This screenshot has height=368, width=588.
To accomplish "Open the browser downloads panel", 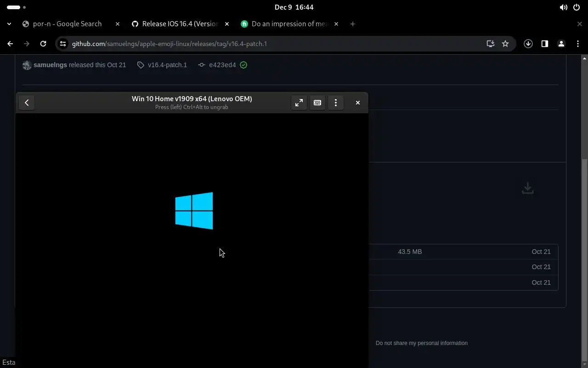I will tap(528, 44).
